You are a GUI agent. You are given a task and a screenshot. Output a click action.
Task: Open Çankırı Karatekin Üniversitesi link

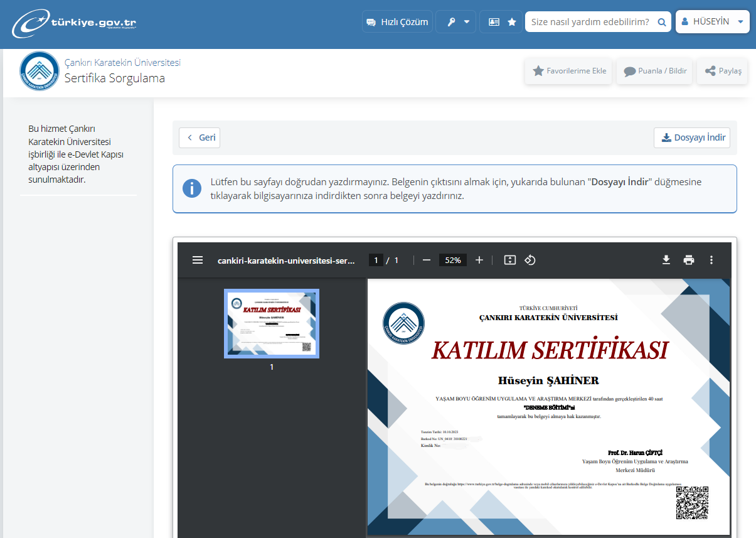pos(122,63)
